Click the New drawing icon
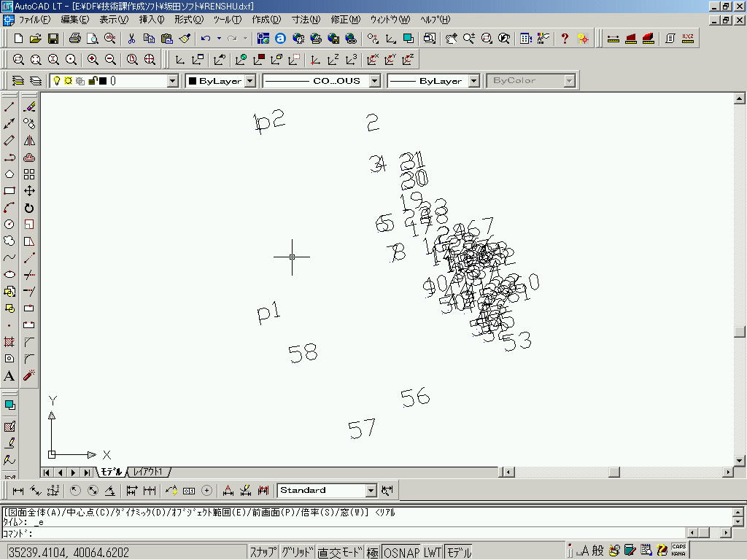 coord(18,39)
